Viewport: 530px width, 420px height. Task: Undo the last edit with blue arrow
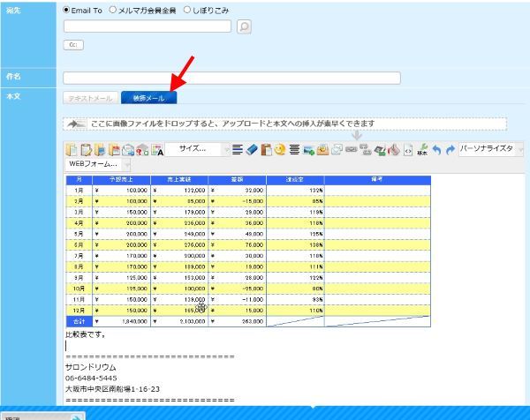(436, 150)
